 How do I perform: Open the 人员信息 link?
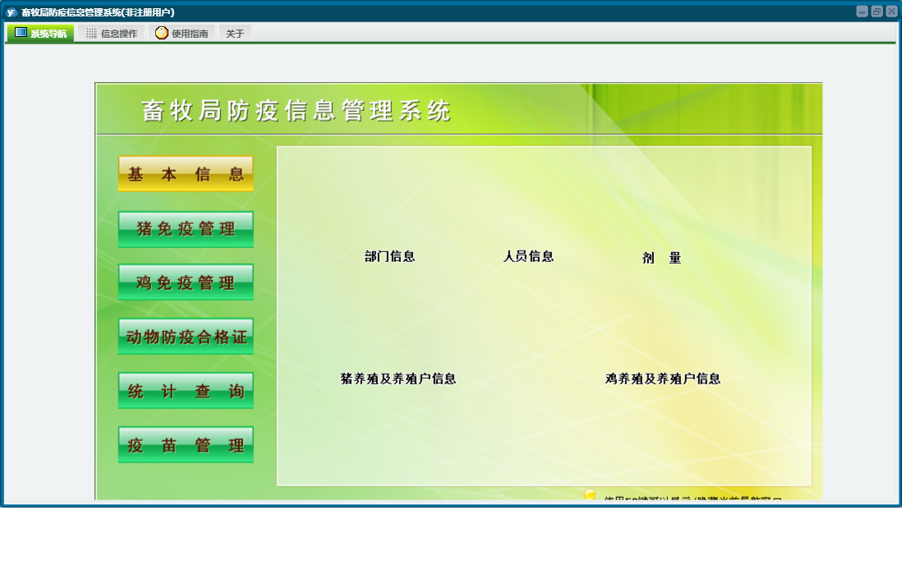click(529, 256)
